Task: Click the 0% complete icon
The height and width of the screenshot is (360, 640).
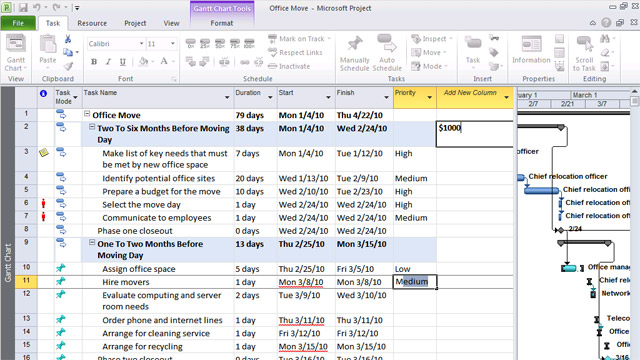Action: [191, 43]
